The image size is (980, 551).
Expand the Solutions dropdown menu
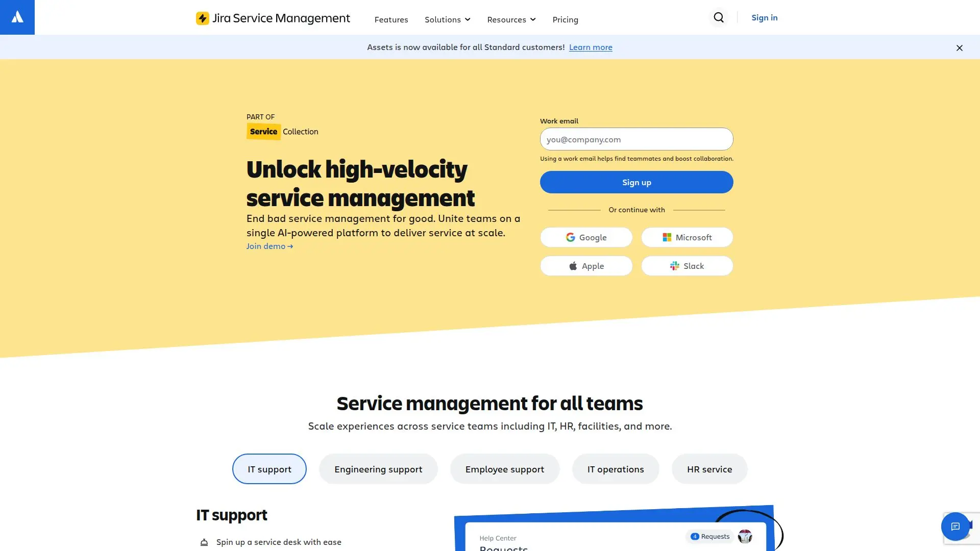coord(448,19)
